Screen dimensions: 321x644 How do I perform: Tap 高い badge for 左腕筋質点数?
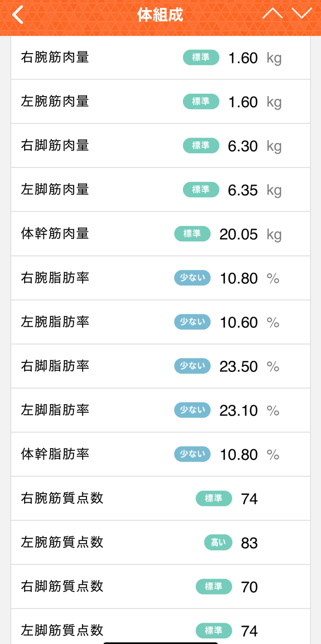(x=218, y=543)
